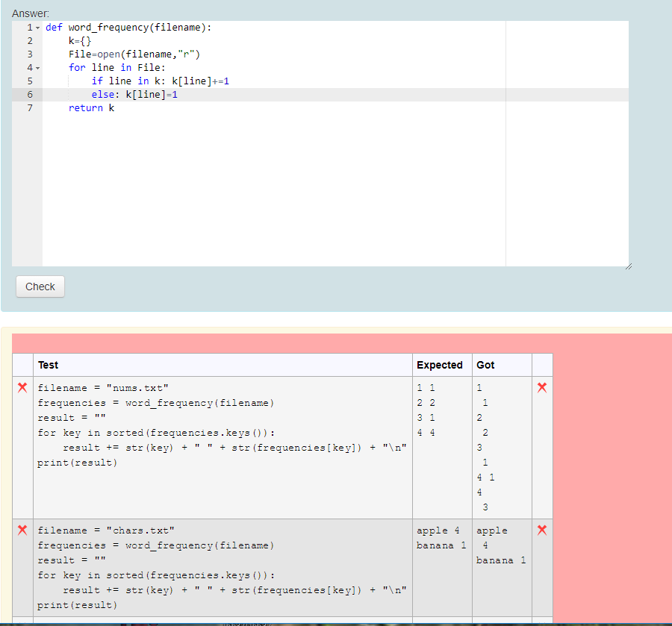Click the Check button
672x626 pixels.
(x=40, y=287)
